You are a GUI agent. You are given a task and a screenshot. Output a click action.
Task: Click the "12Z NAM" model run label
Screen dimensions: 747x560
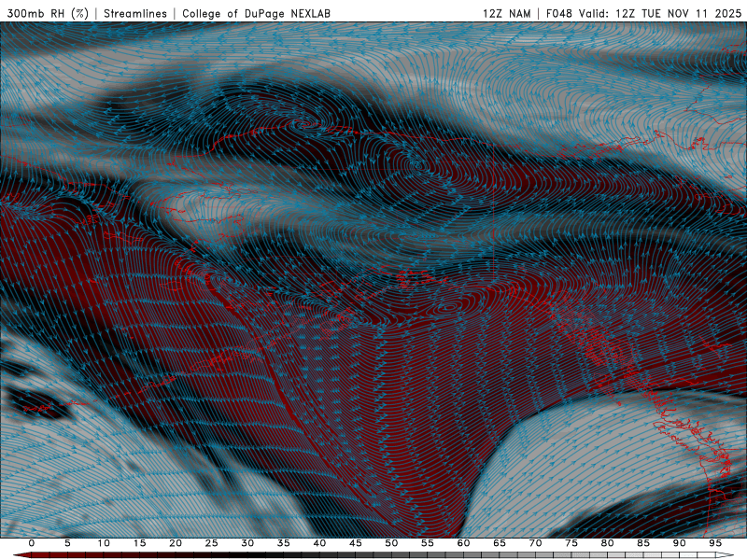(506, 13)
